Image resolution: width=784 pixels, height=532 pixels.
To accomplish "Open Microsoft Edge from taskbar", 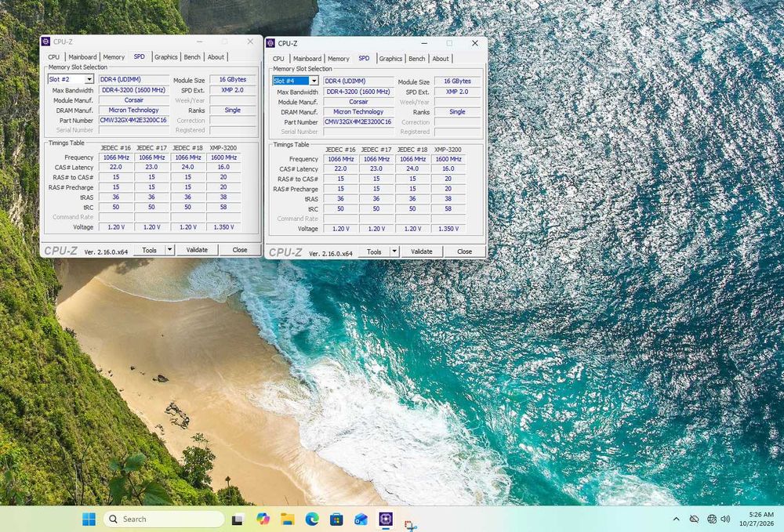I will (312, 519).
